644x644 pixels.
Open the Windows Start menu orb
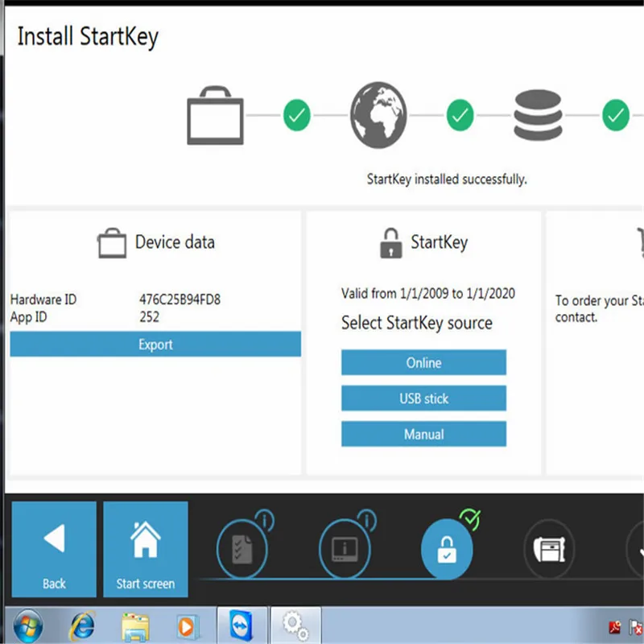click(x=28, y=626)
